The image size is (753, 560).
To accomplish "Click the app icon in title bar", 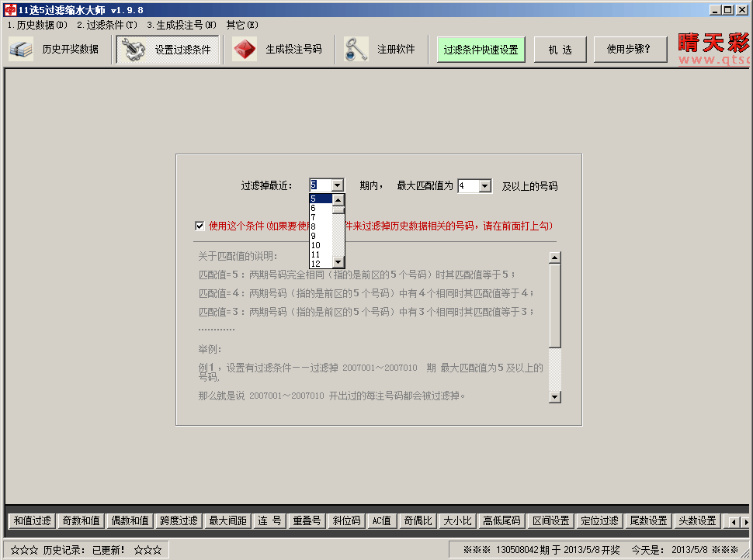I will pos(10,9).
